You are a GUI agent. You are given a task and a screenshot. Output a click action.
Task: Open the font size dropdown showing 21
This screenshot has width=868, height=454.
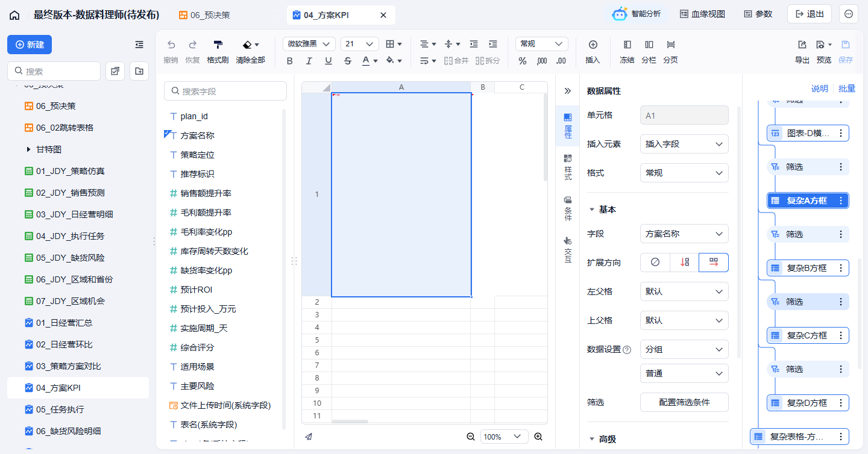pos(360,44)
